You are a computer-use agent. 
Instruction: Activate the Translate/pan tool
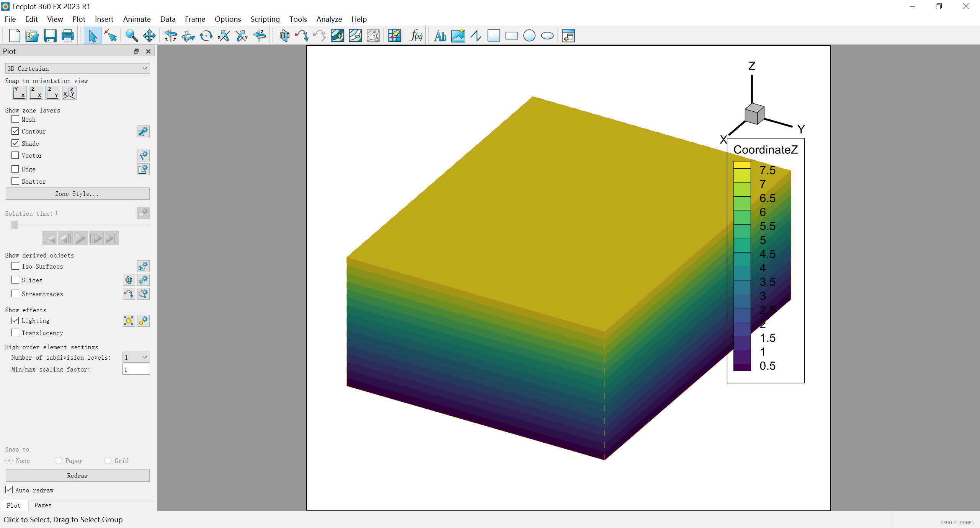pos(149,36)
